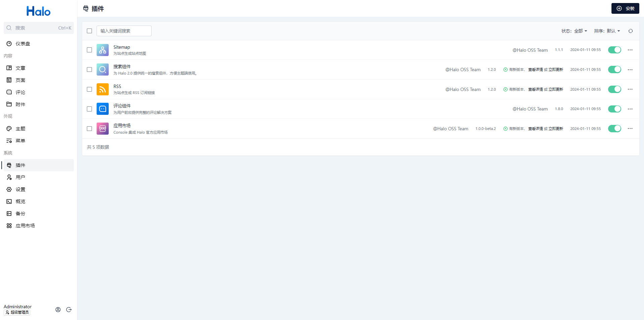Click the 应用市场 app store sidebar icon
This screenshot has height=320, width=644.
(x=9, y=226)
